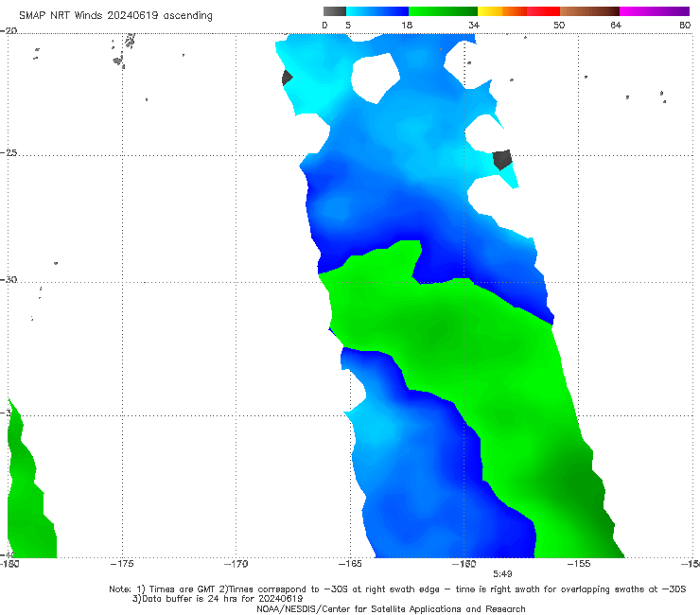Click the color bar label '18'

pos(407,25)
